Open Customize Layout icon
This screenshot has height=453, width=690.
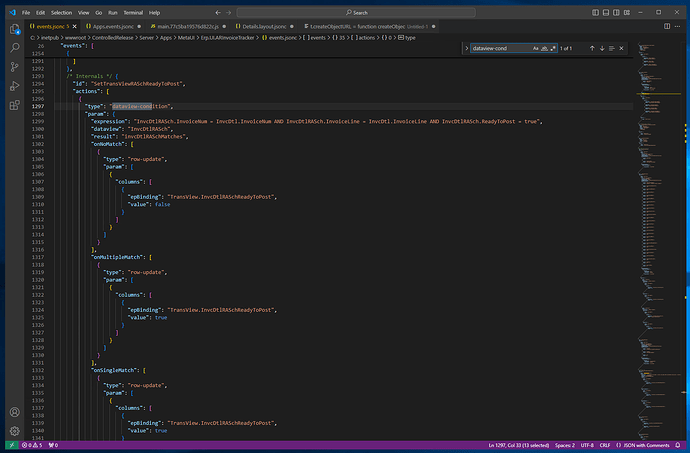tap(627, 13)
